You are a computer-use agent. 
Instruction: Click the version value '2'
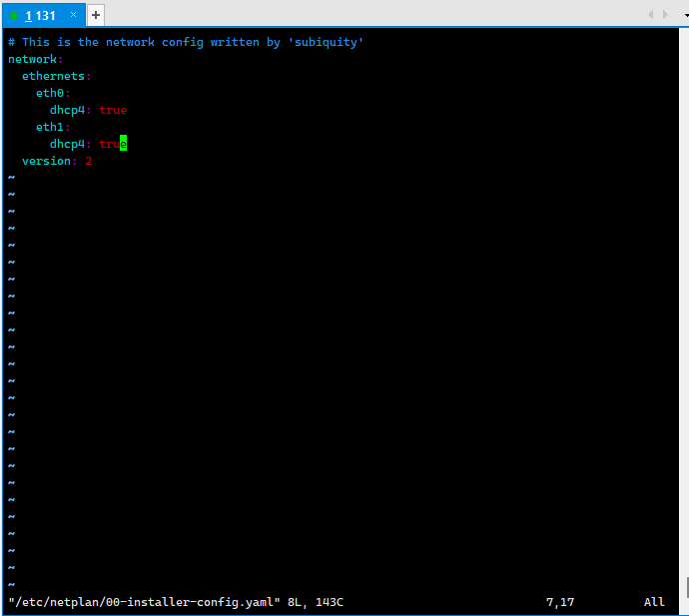[x=88, y=161]
